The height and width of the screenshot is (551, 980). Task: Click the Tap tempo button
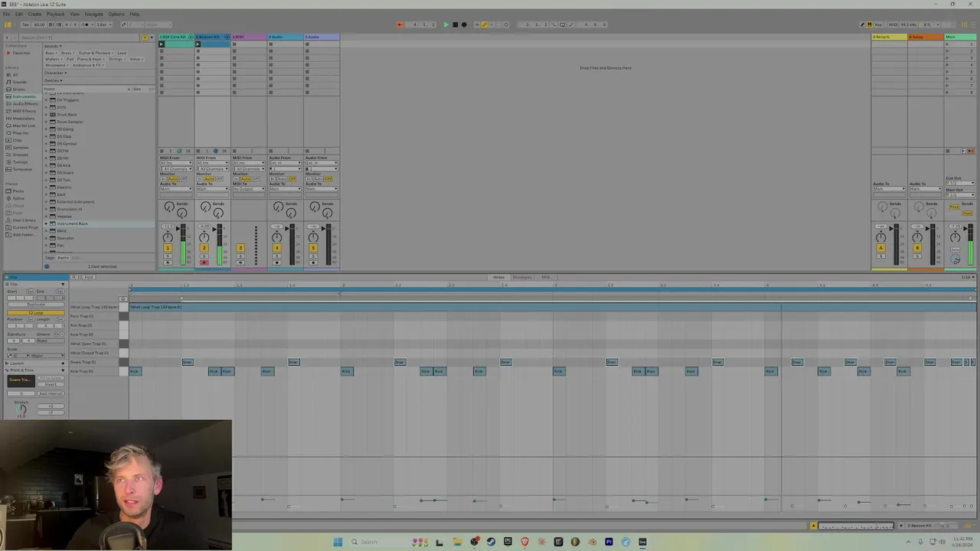click(x=26, y=24)
